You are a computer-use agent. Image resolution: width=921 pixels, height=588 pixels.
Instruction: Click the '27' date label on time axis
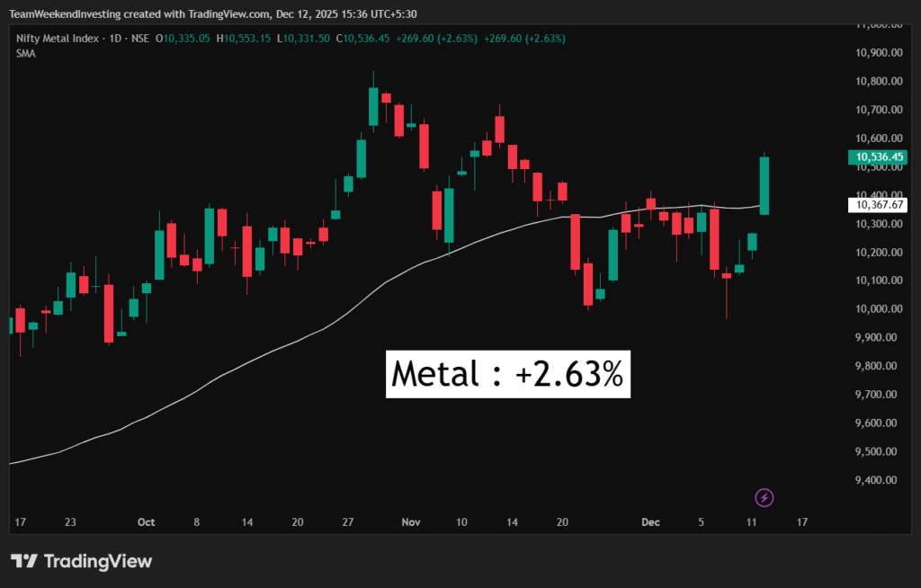348,522
